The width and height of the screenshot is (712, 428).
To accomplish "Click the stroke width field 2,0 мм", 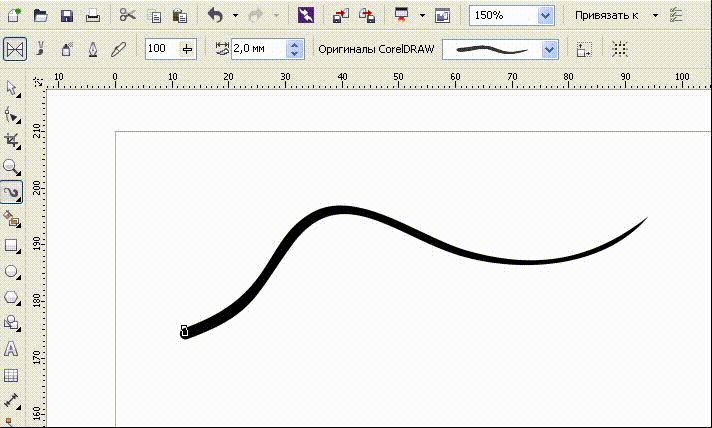I will point(259,49).
